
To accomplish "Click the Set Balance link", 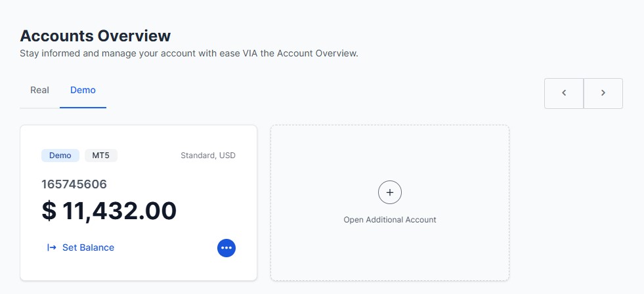I will (88, 247).
